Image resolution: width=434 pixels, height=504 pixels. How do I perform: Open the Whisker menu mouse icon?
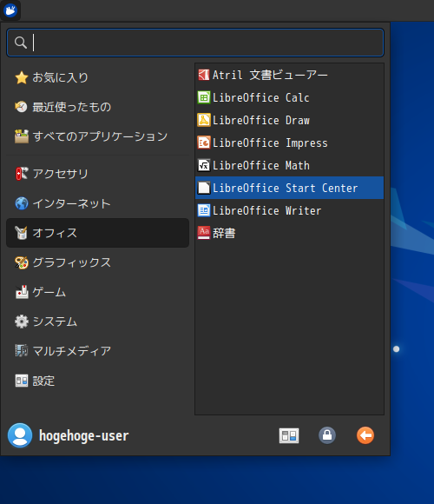pos(10,10)
